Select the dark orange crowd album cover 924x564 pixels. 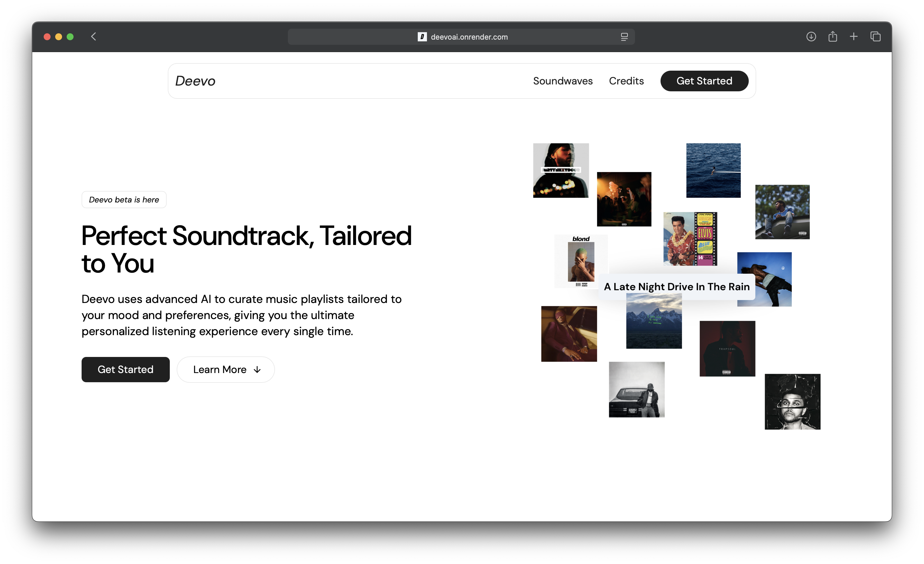tap(624, 199)
